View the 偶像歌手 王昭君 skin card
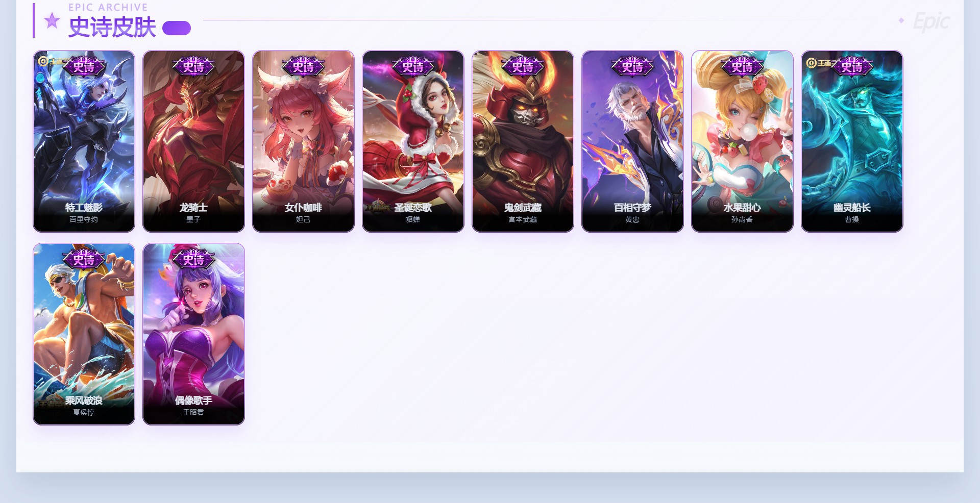 click(x=193, y=334)
